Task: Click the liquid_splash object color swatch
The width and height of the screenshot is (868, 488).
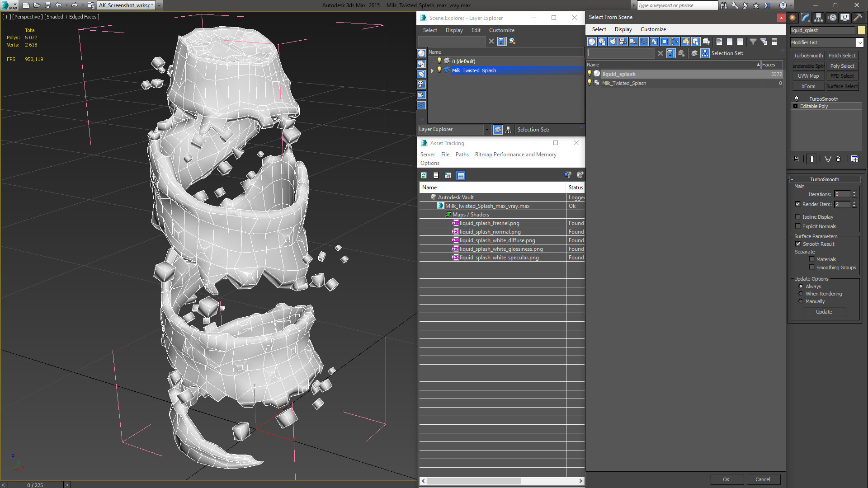Action: pyautogui.click(x=861, y=30)
